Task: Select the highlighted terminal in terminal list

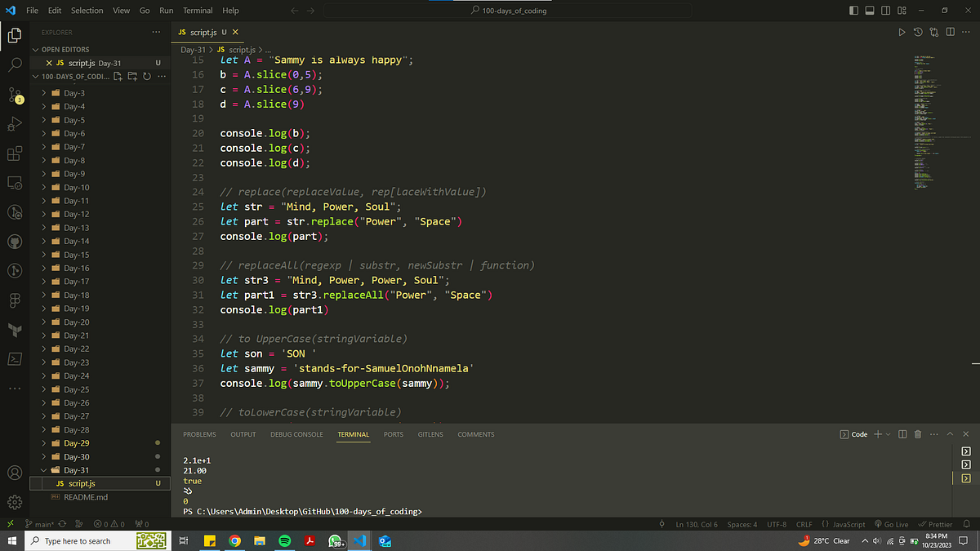Action: pos(966,478)
